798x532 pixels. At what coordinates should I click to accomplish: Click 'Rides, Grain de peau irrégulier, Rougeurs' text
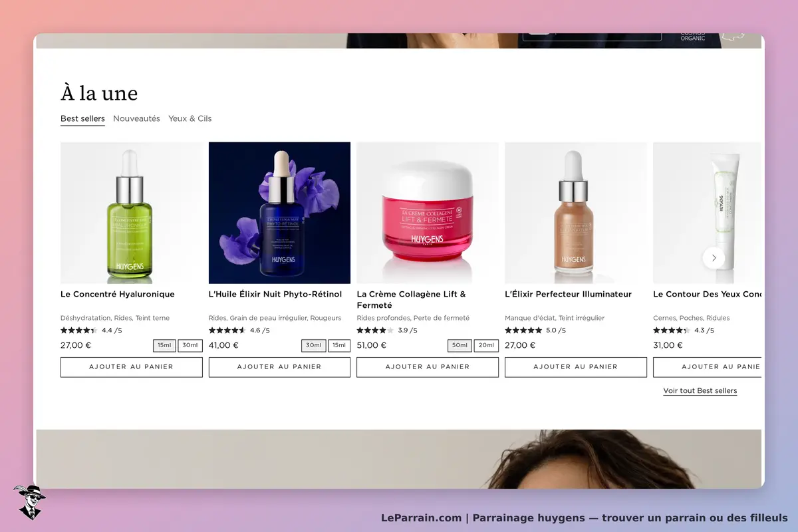(x=275, y=318)
